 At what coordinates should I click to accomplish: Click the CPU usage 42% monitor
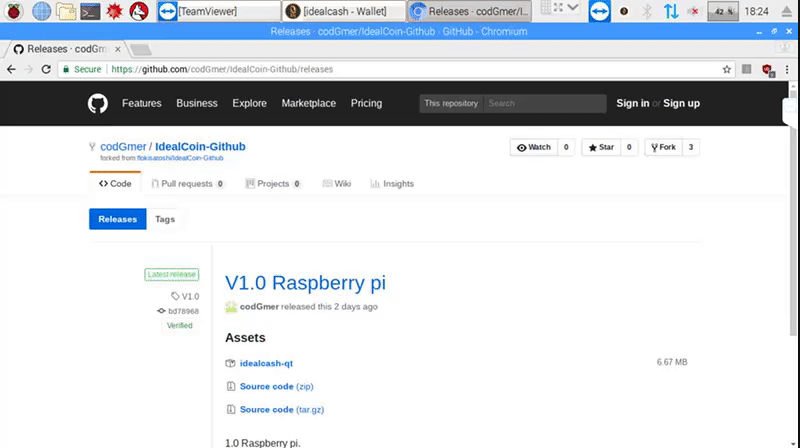(x=723, y=11)
